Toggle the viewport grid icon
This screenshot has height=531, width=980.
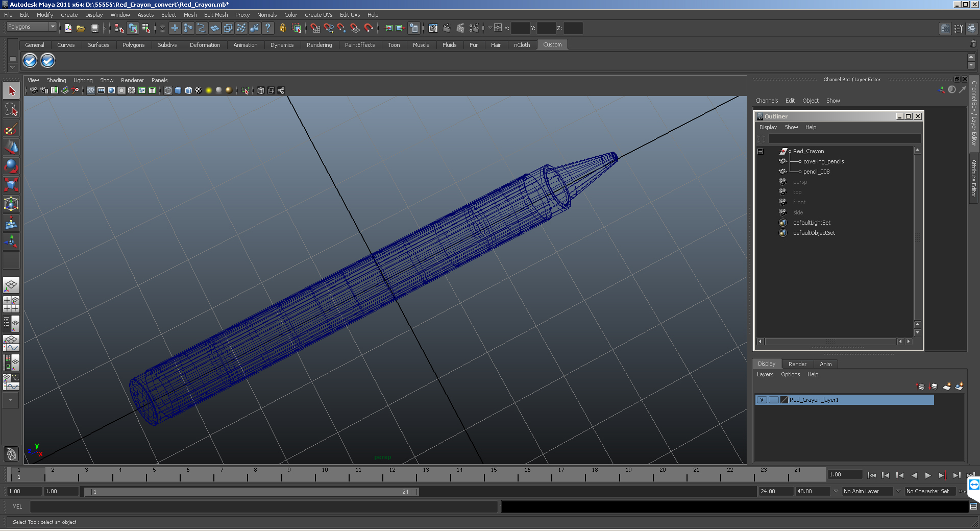coord(91,90)
